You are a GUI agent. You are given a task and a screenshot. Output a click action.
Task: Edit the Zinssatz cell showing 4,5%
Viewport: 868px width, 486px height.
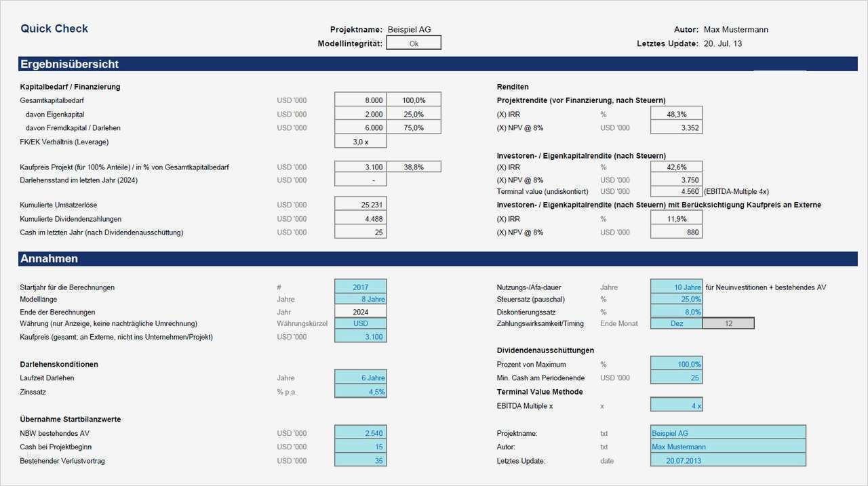[x=360, y=391]
